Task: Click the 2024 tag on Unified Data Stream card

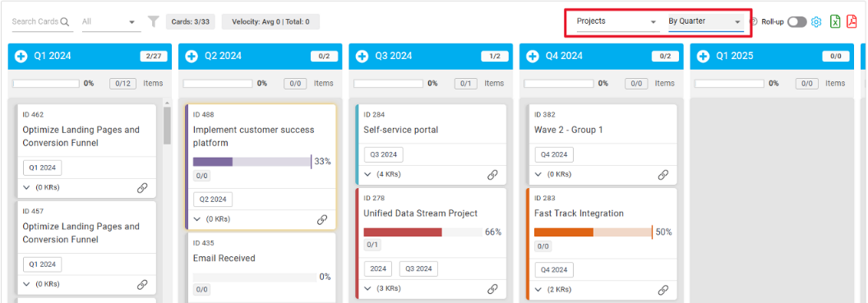Action: pyautogui.click(x=378, y=269)
